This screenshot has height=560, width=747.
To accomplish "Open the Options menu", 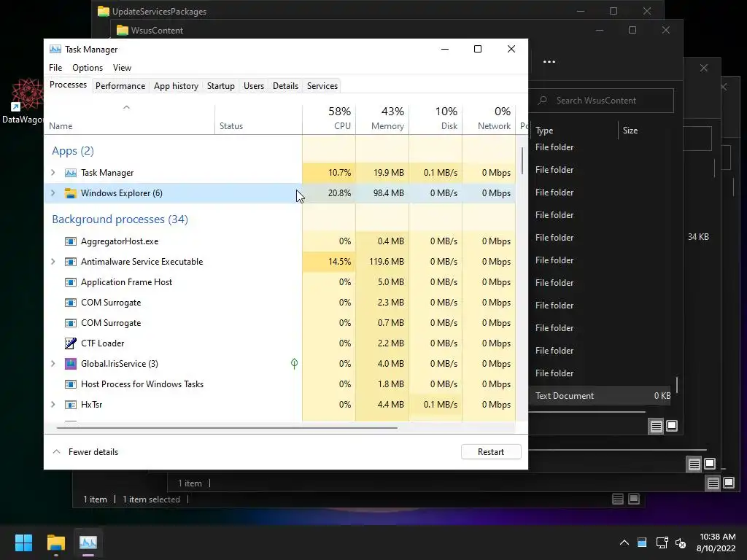I will tap(88, 68).
